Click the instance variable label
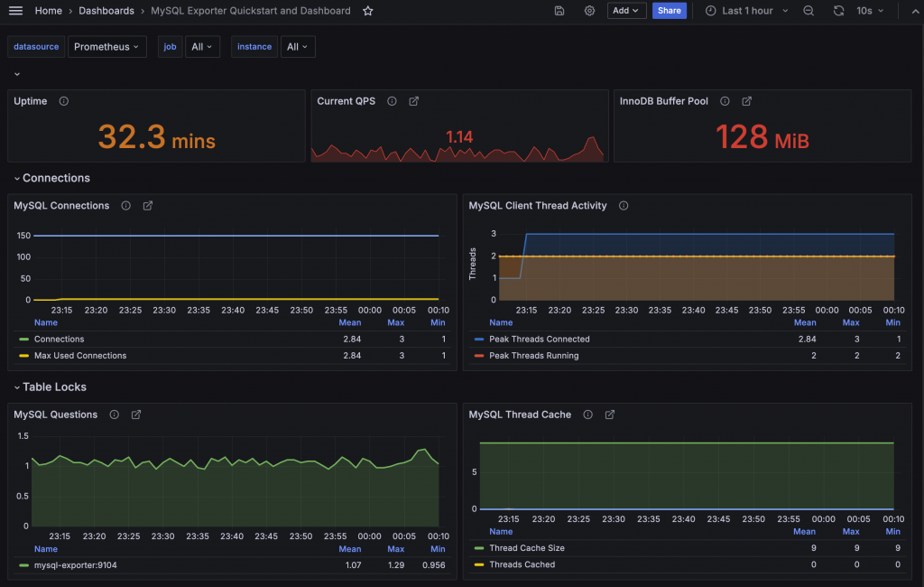Screen dimensions: 924x587 [254, 47]
